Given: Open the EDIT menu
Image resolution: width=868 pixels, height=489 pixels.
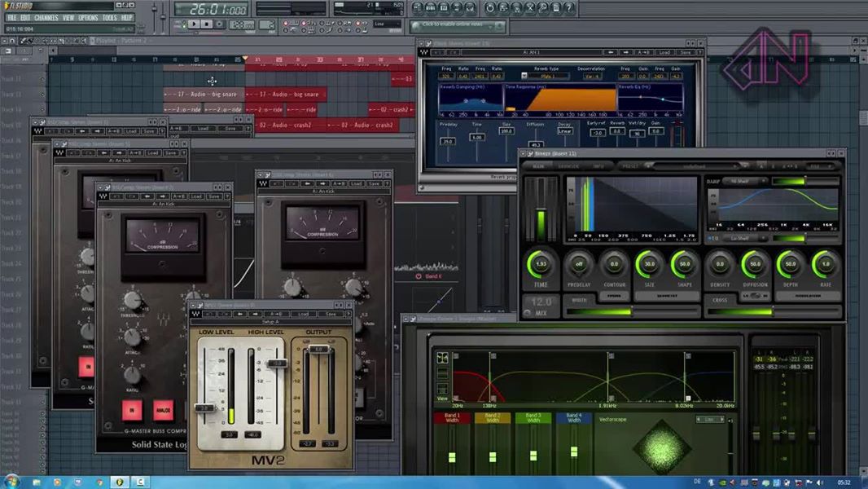Looking at the screenshot, I should pos(25,18).
